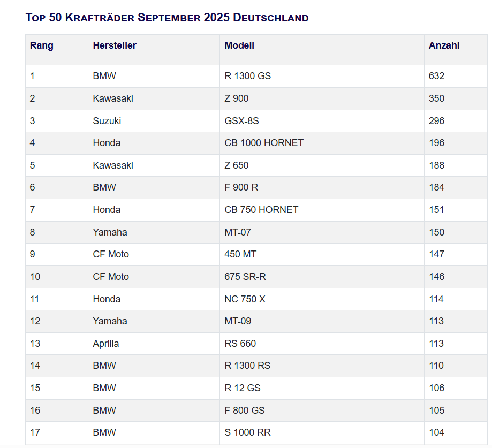Select the Anzahl column header

(x=444, y=45)
